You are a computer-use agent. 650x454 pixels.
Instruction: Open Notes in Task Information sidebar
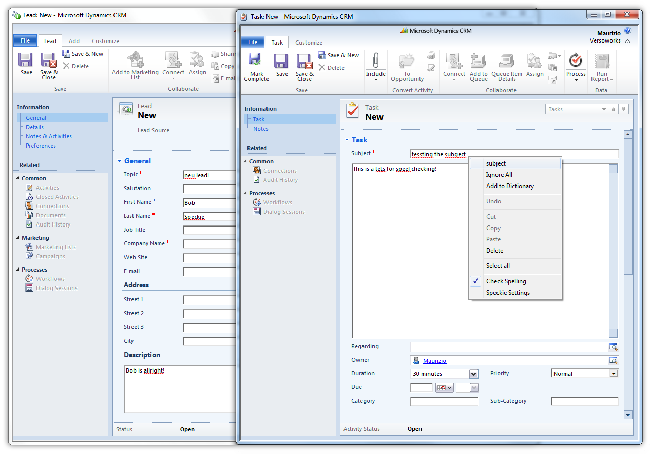(x=259, y=129)
